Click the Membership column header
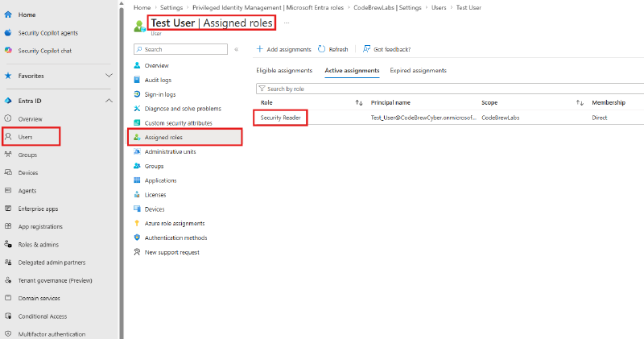Viewport: 644px width, 339px height. pos(609,103)
